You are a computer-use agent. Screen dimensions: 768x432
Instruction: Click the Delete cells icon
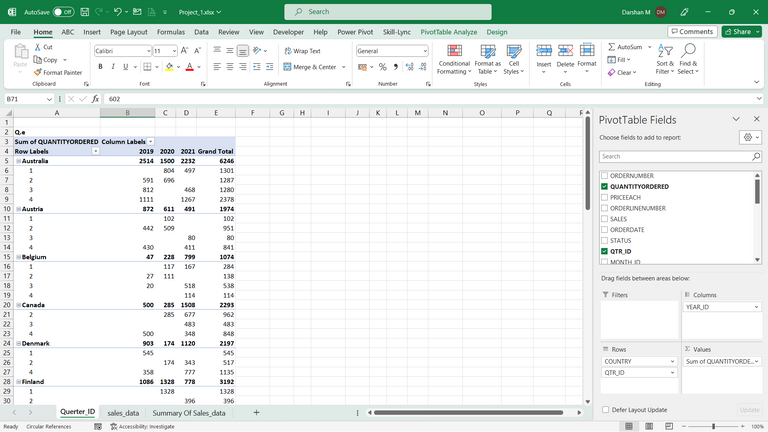(x=565, y=50)
